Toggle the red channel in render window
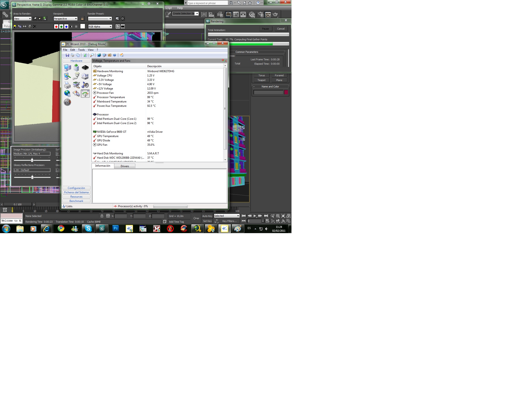The height and width of the screenshot is (418, 532). point(56,26)
